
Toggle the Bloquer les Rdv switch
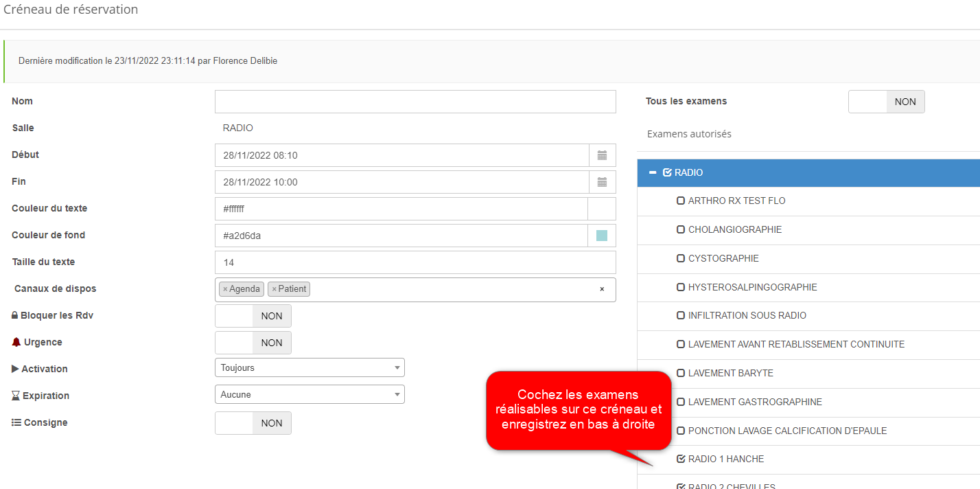(x=253, y=316)
